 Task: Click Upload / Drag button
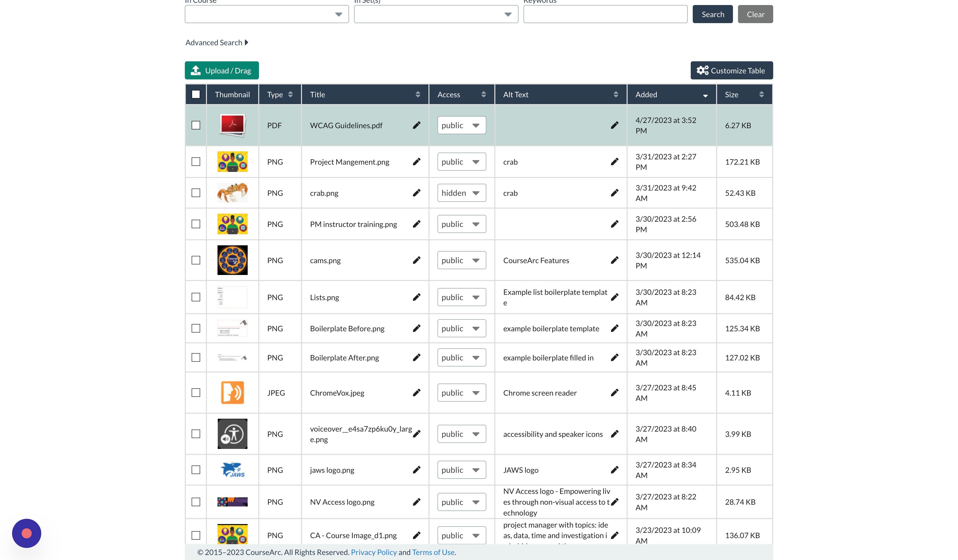point(222,70)
